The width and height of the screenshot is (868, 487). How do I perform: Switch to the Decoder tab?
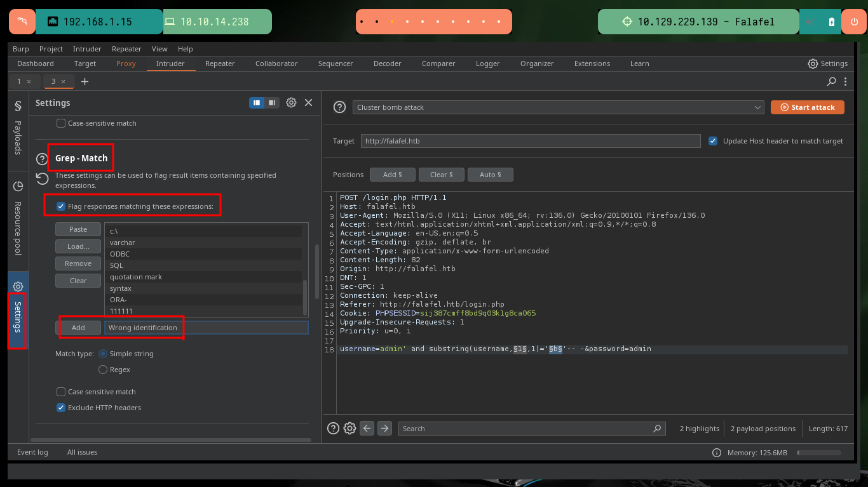click(x=388, y=63)
